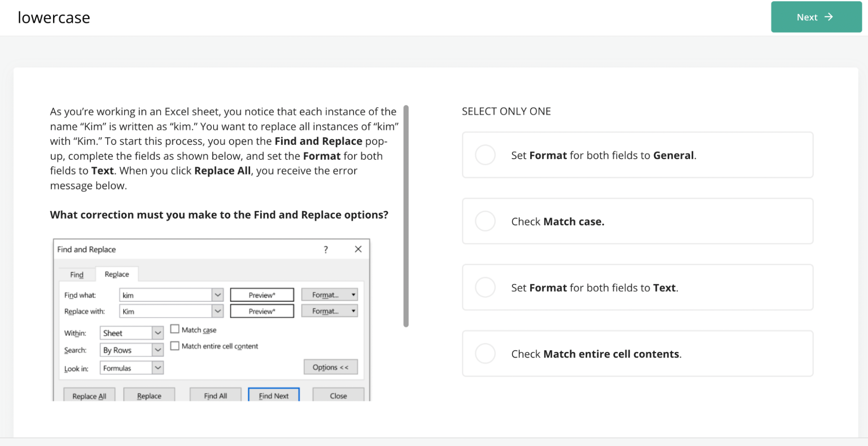This screenshot has width=868, height=446.
Task: Switch to the Replace tab
Action: click(117, 274)
